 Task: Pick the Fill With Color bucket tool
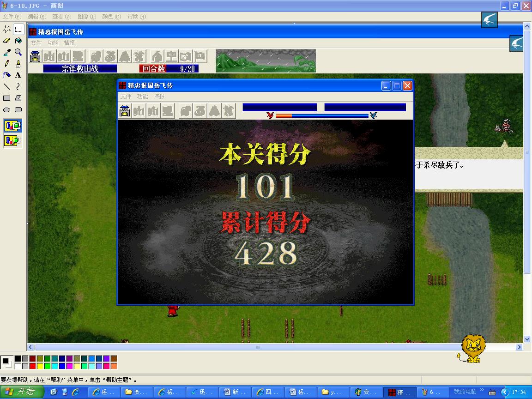(18, 41)
